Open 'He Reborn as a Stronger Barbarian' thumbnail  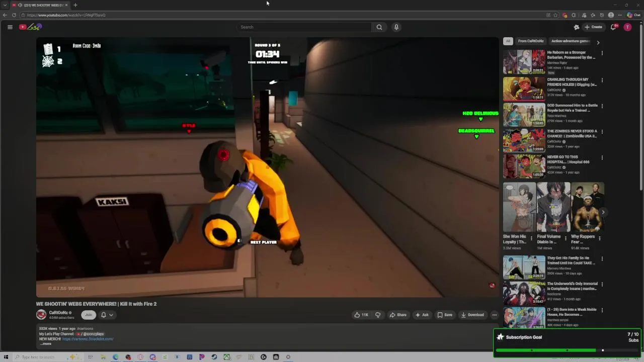coord(524,62)
